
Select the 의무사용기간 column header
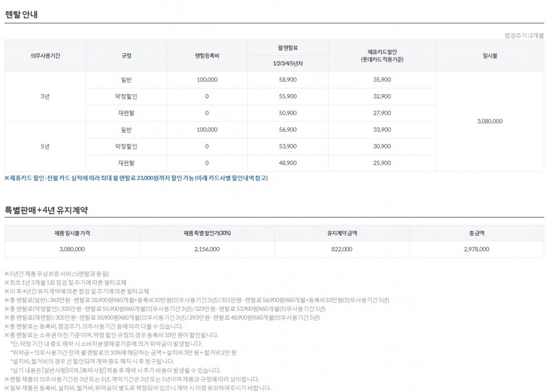(x=45, y=56)
